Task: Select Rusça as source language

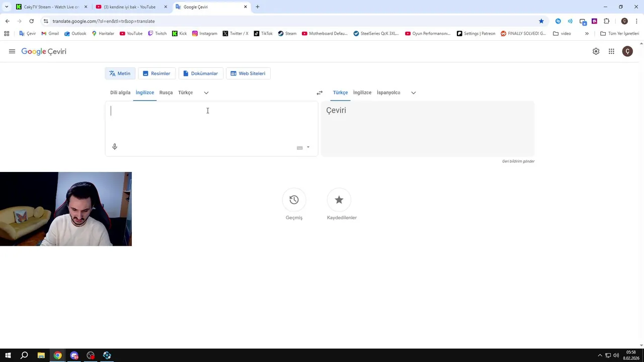Action: (x=166, y=93)
